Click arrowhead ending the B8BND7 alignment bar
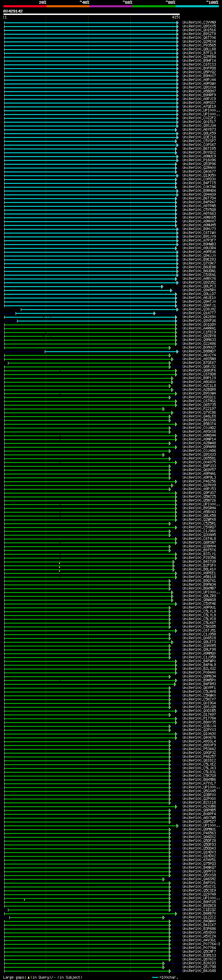222x980 pixels. coord(177,351)
